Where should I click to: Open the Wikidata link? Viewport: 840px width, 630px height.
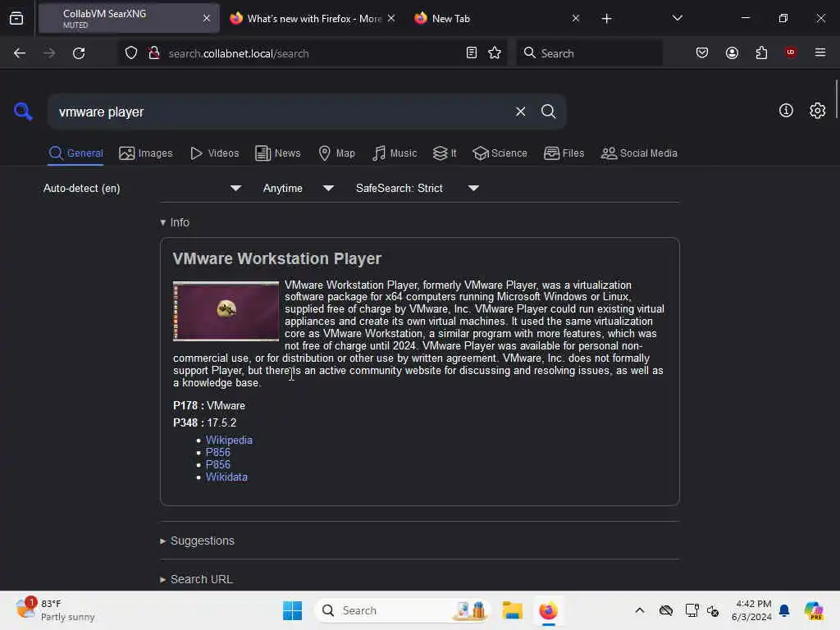tap(226, 477)
